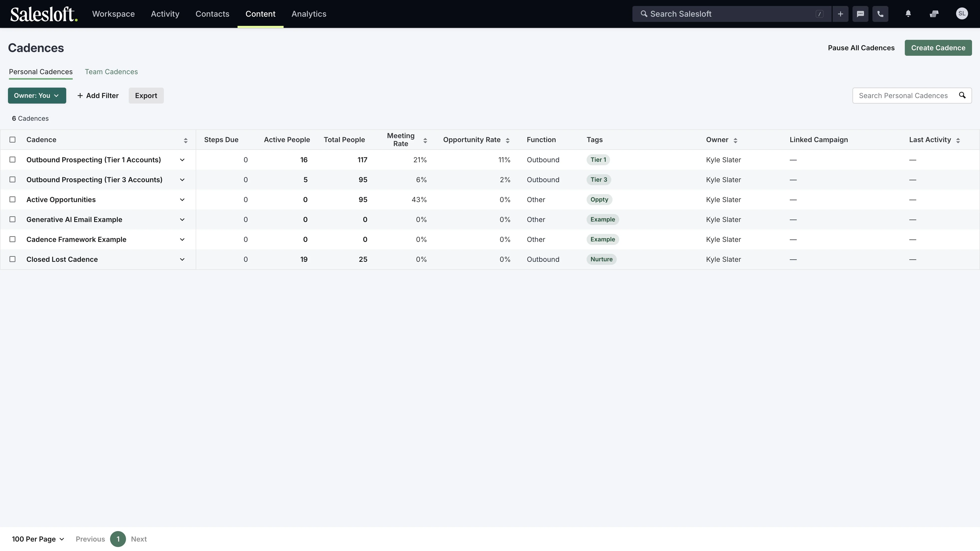Click the 6 Cadences count label
Screen dimensions: 980x551
click(30, 118)
